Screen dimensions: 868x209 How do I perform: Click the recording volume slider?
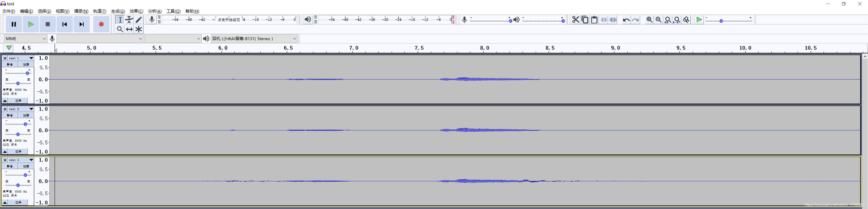491,20
